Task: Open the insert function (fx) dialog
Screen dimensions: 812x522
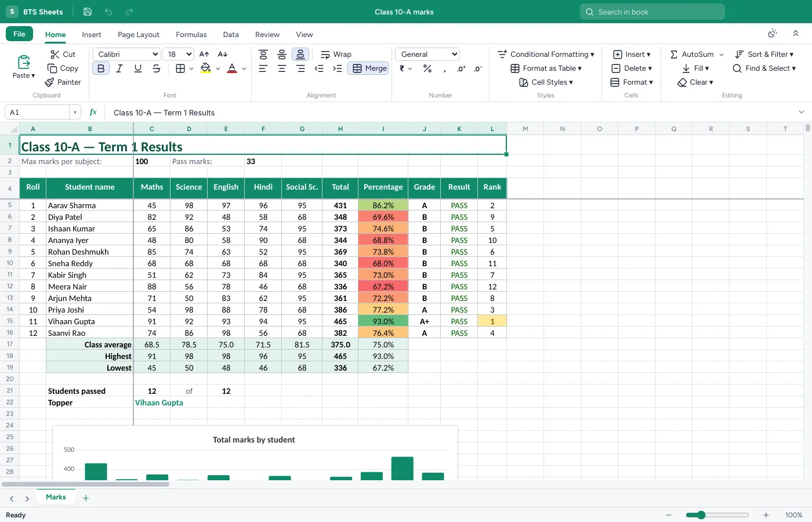Action: click(93, 113)
